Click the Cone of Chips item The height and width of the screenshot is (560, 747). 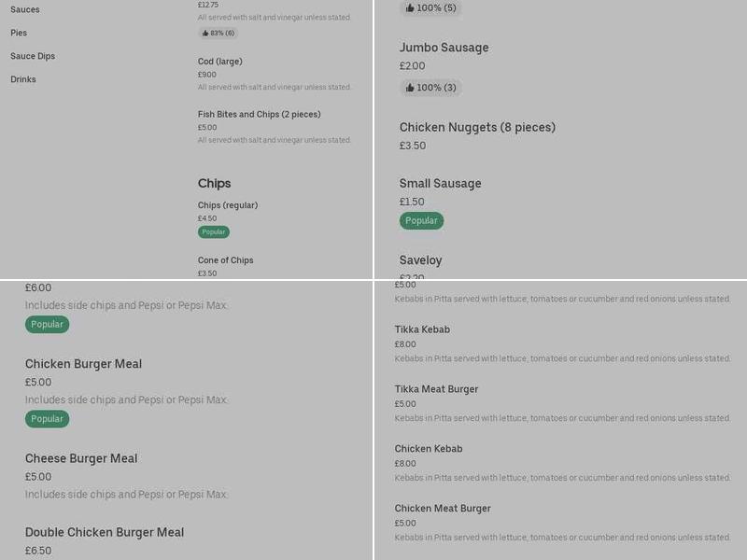click(x=225, y=260)
